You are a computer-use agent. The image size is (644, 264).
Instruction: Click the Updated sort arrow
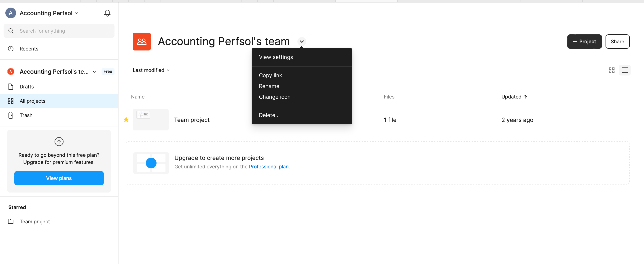coord(525,97)
